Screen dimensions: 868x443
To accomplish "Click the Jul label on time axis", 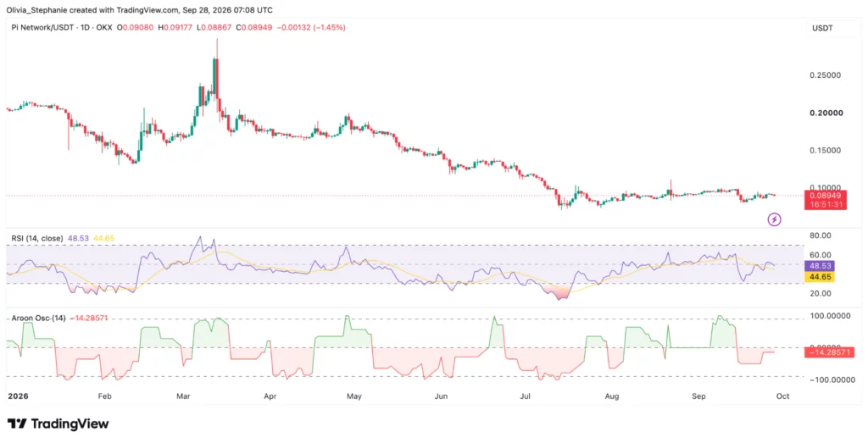I will [x=526, y=396].
